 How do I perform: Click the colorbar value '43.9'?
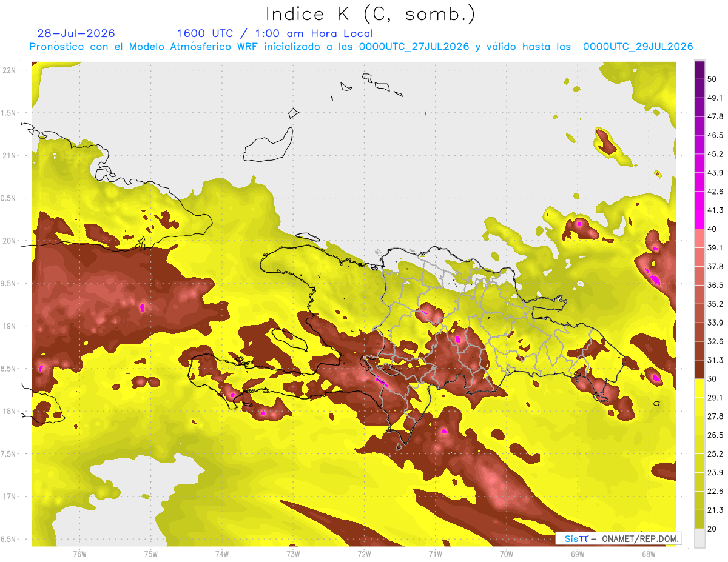pyautogui.click(x=715, y=173)
